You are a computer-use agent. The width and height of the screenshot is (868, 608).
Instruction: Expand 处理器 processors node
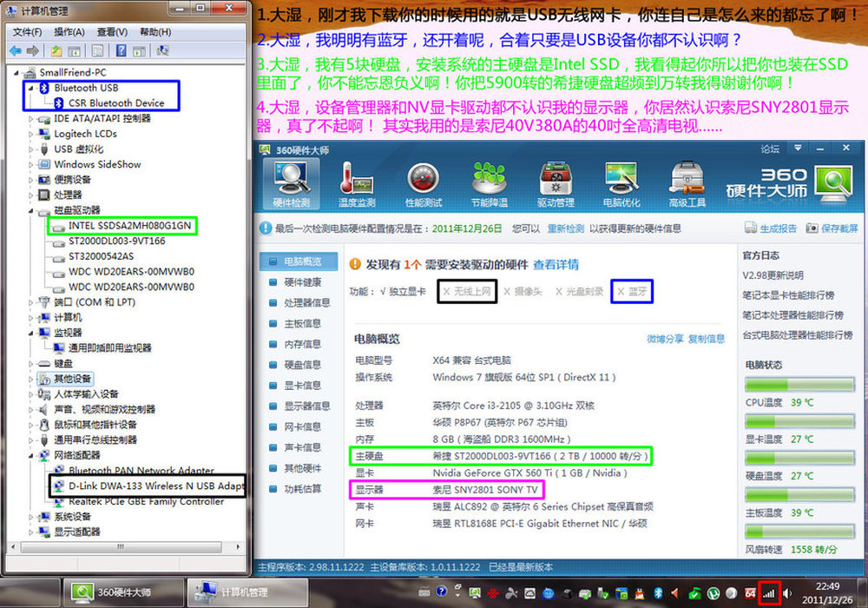pos(31,195)
